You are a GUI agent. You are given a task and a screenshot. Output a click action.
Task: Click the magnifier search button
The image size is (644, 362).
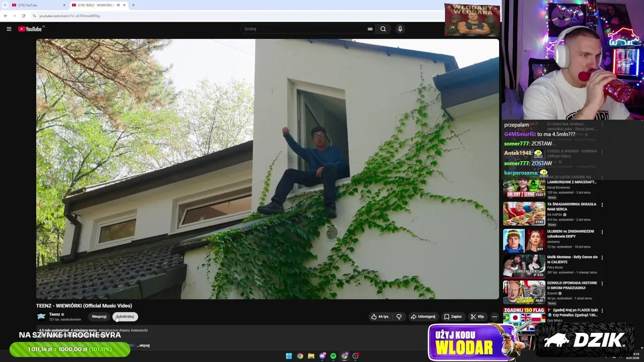(383, 29)
